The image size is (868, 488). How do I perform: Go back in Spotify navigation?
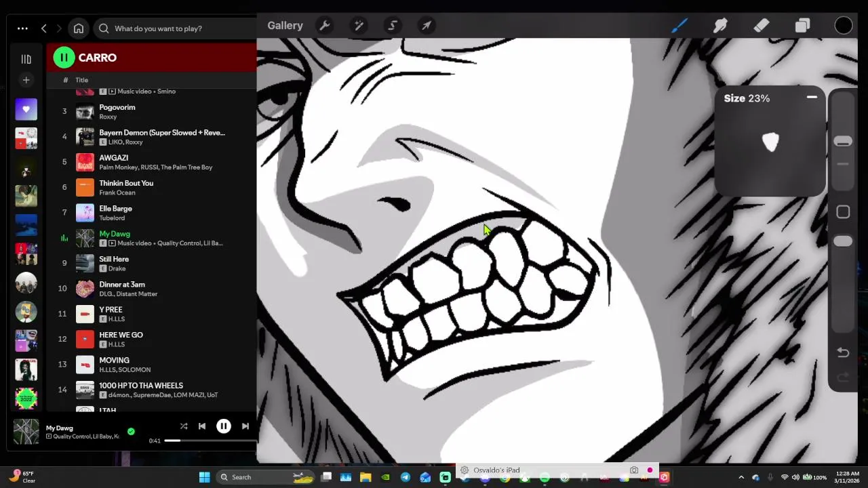point(44,28)
